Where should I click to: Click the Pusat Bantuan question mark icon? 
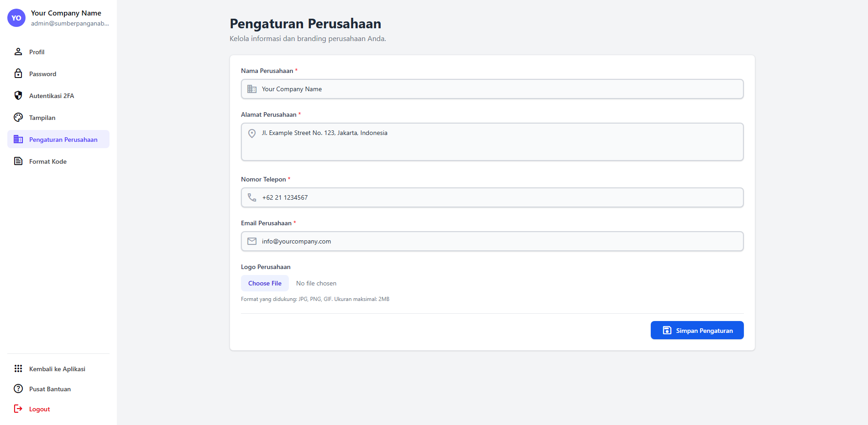coord(18,389)
